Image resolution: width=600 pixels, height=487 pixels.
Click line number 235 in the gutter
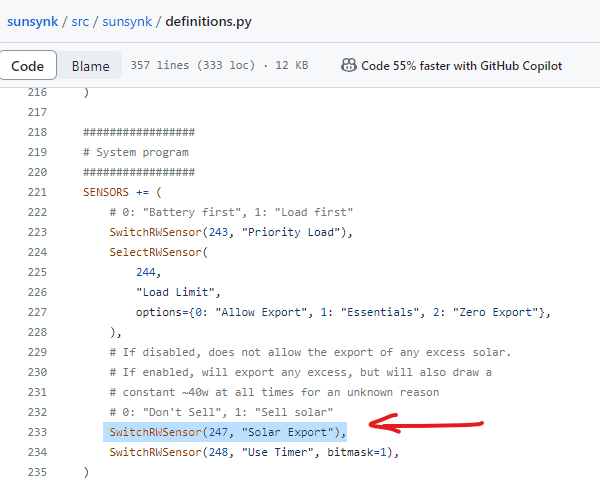(x=37, y=472)
